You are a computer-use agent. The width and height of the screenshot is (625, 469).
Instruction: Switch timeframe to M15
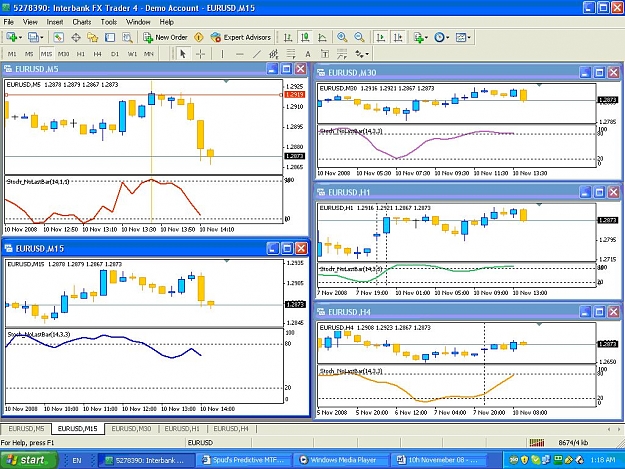46,54
